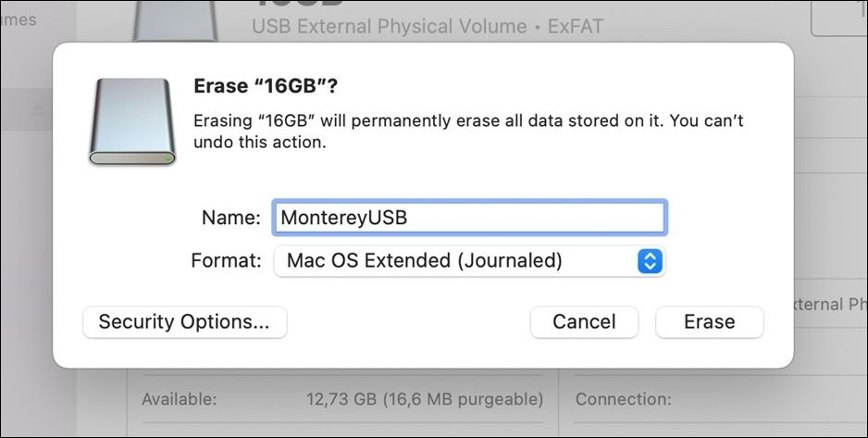This screenshot has width=868, height=438.
Task: Click the blue Format popup arrows
Action: 651,261
